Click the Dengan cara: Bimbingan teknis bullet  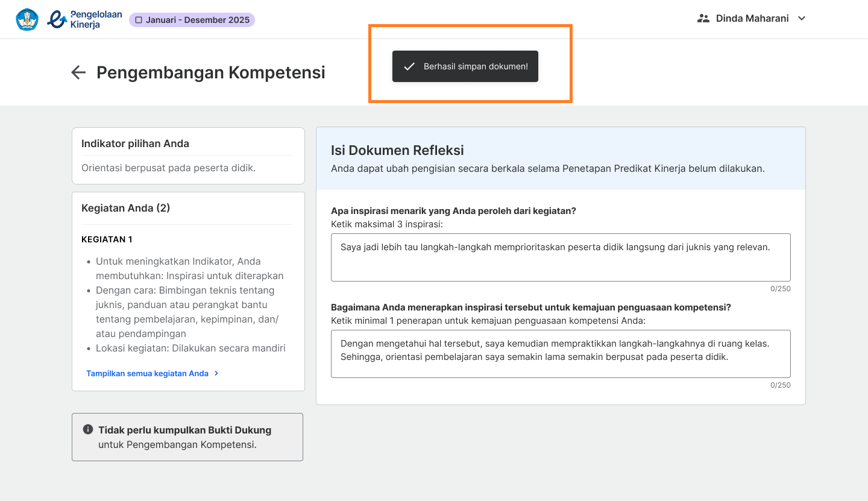pyautogui.click(x=187, y=312)
